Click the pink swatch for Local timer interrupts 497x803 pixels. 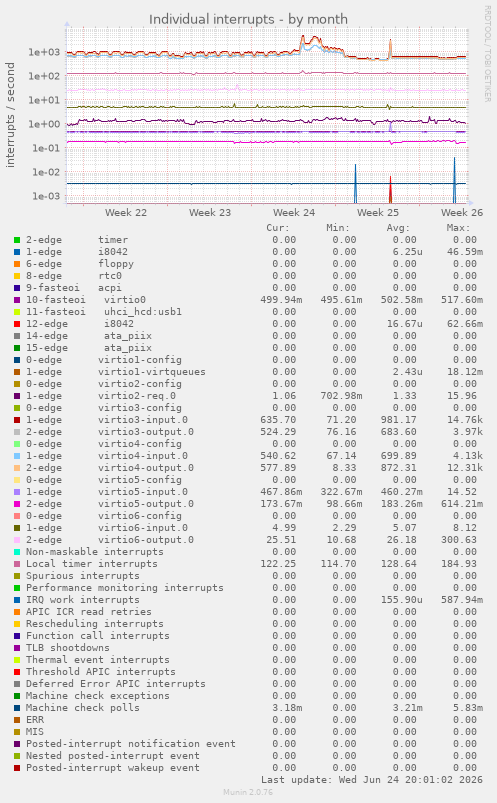[x=17, y=564]
